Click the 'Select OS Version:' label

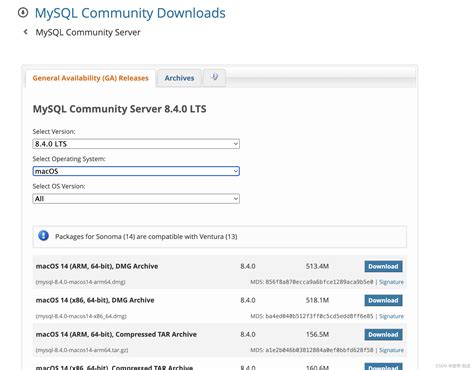pos(59,186)
